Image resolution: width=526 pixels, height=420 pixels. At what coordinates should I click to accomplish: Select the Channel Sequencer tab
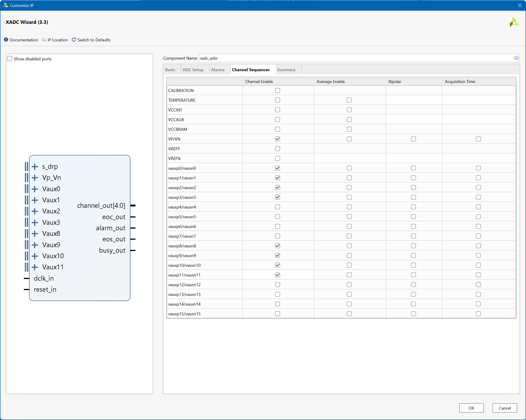[251, 70]
